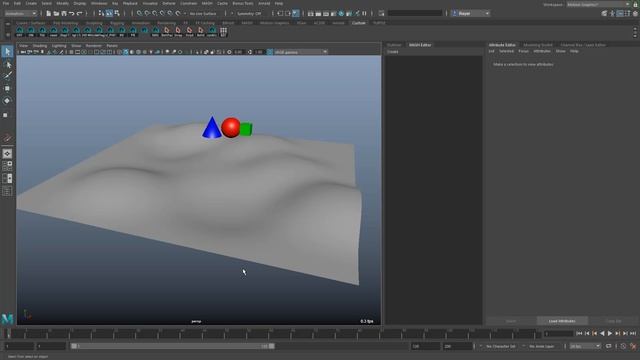Image resolution: width=640 pixels, height=360 pixels.
Task: Open the Shading menu in viewport panel
Action: [x=40, y=46]
